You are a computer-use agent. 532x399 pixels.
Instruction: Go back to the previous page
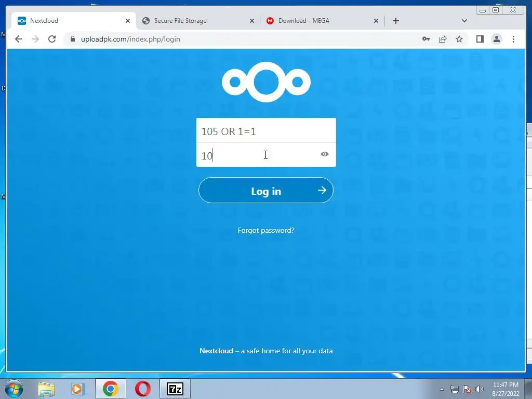tap(19, 39)
